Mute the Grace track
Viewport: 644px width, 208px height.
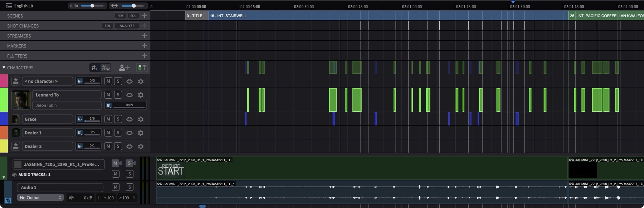(108, 119)
